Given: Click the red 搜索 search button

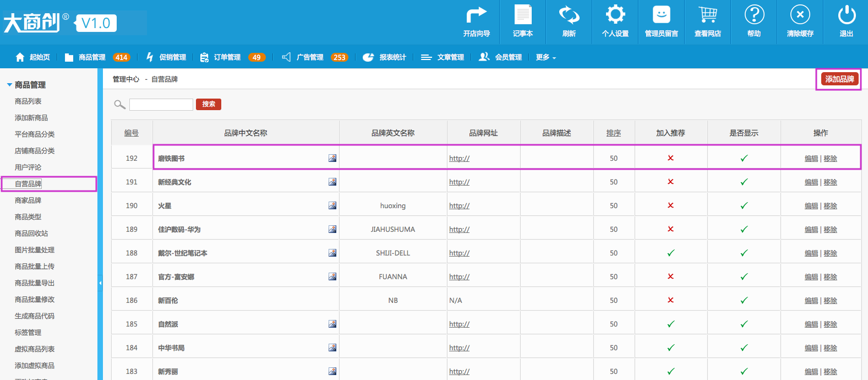Looking at the screenshot, I should tap(209, 104).
